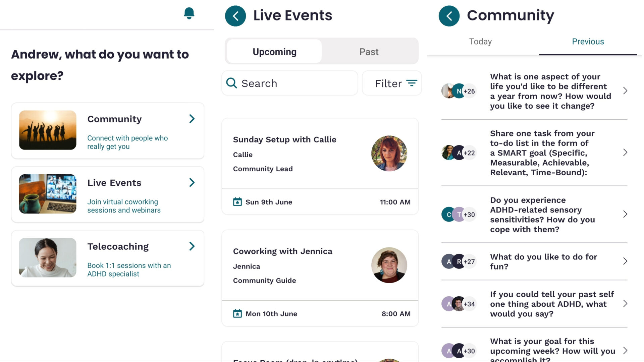Open Telecoaching card chevron
644x362 pixels.
192,246
